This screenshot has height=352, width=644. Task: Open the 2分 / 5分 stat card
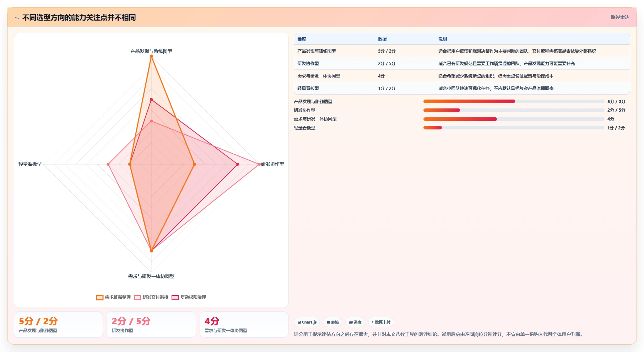coord(151,325)
